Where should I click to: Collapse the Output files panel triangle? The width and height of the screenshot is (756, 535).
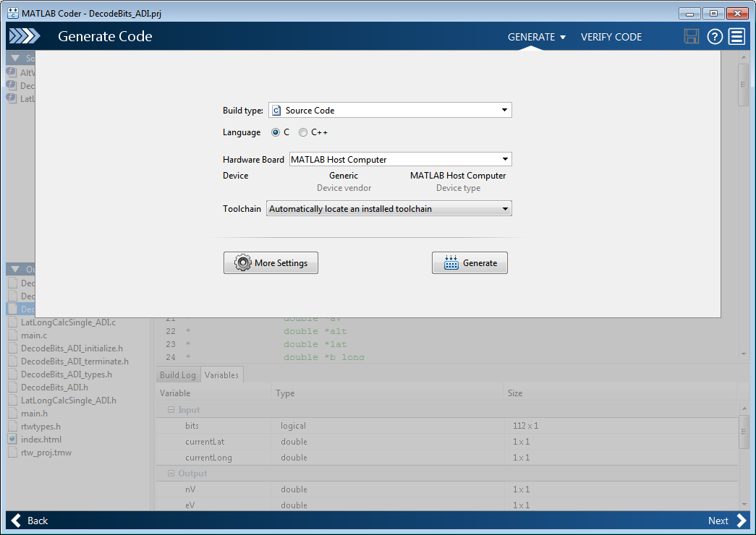click(x=15, y=270)
